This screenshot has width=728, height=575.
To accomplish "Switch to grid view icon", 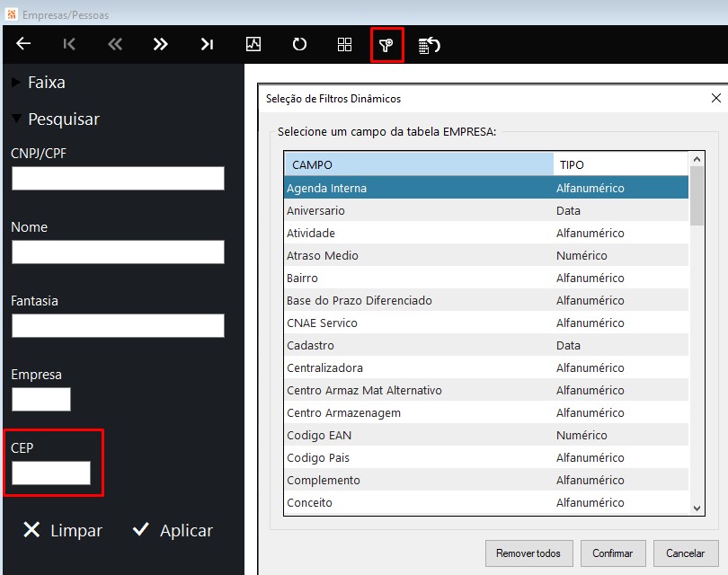I will coord(344,44).
